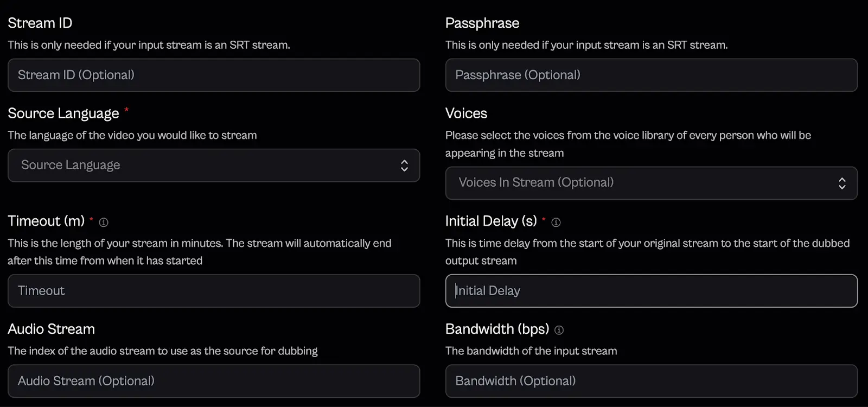Expand the Voices In Stream dropdown

pyautogui.click(x=640, y=183)
